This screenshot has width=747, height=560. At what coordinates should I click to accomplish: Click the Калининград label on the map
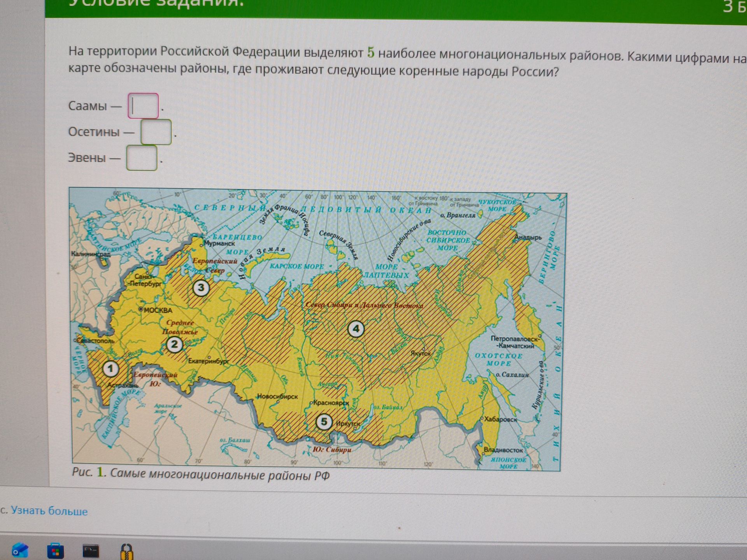click(91, 254)
